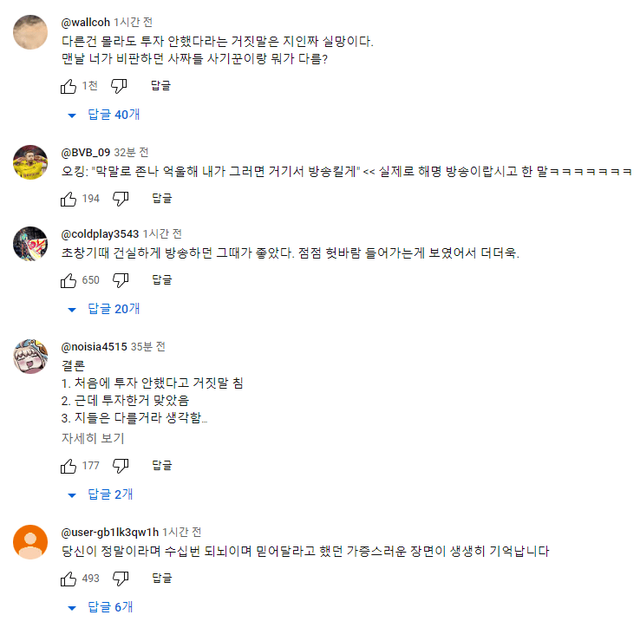Dislike the comment by @wallcoh
640x629 pixels.
tap(119, 86)
